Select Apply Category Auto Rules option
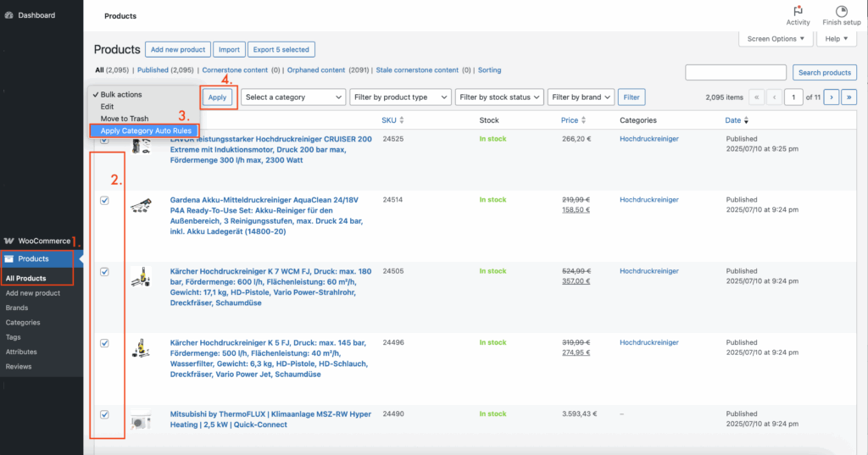The image size is (868, 455). [144, 130]
